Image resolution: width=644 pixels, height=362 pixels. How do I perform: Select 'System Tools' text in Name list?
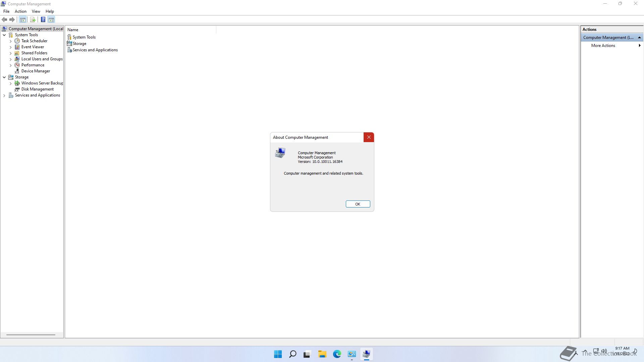coord(84,37)
